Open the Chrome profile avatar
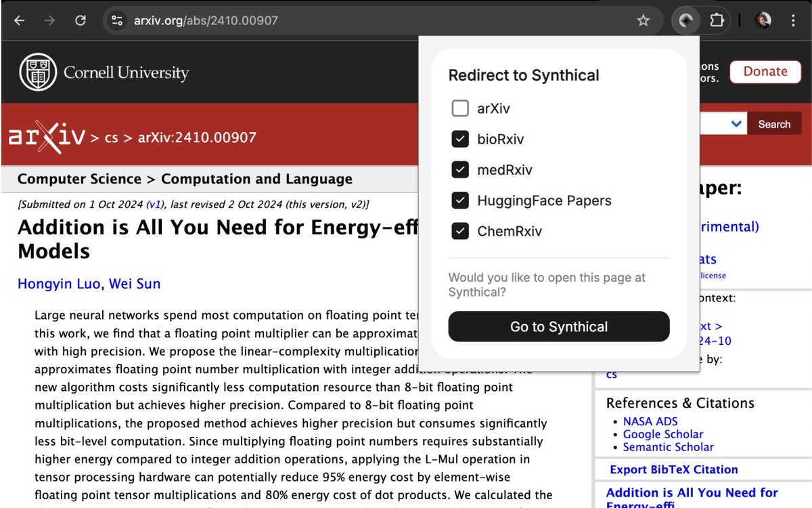This screenshot has width=812, height=508. pos(763,20)
